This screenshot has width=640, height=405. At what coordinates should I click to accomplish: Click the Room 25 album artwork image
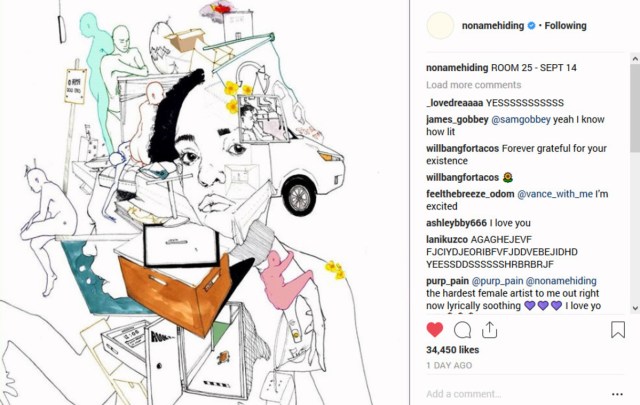click(x=204, y=202)
